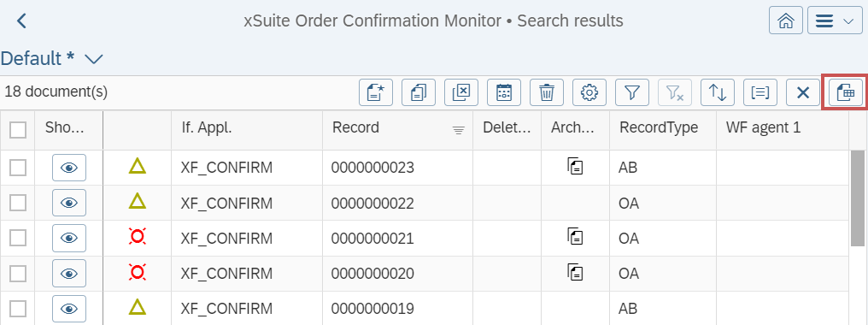This screenshot has width=868, height=325.
Task: Click the vertical scrollbar thumb
Action: click(858, 198)
